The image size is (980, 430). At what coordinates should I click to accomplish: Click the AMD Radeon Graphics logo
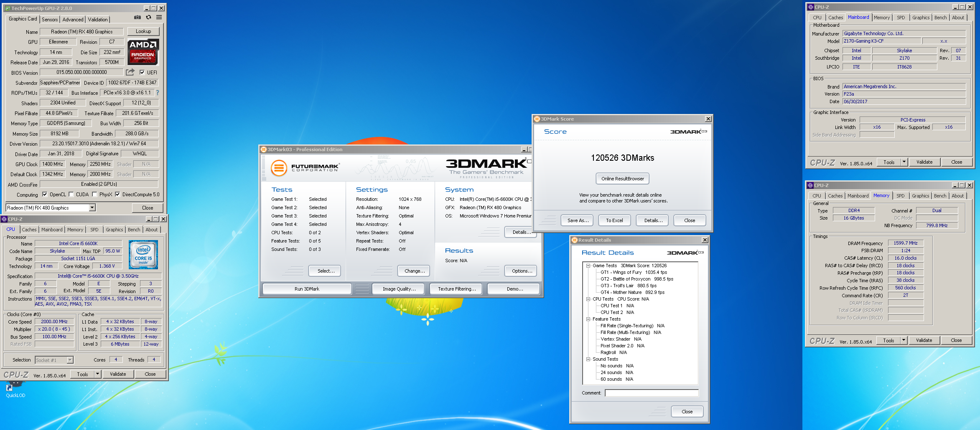[x=143, y=52]
